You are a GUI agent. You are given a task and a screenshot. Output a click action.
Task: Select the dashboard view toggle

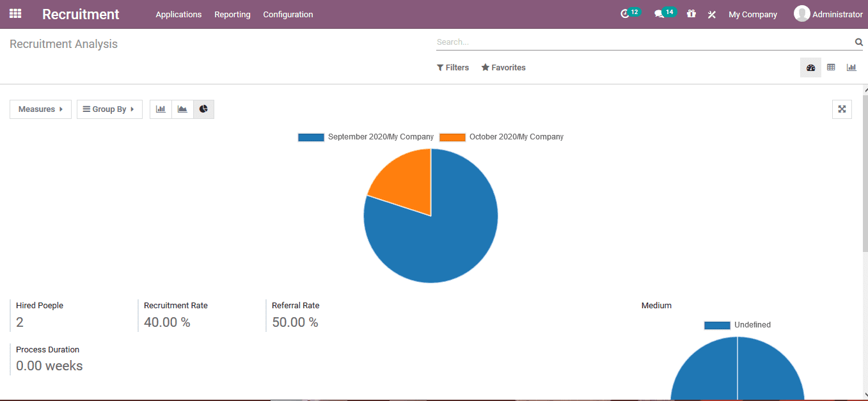tap(810, 67)
